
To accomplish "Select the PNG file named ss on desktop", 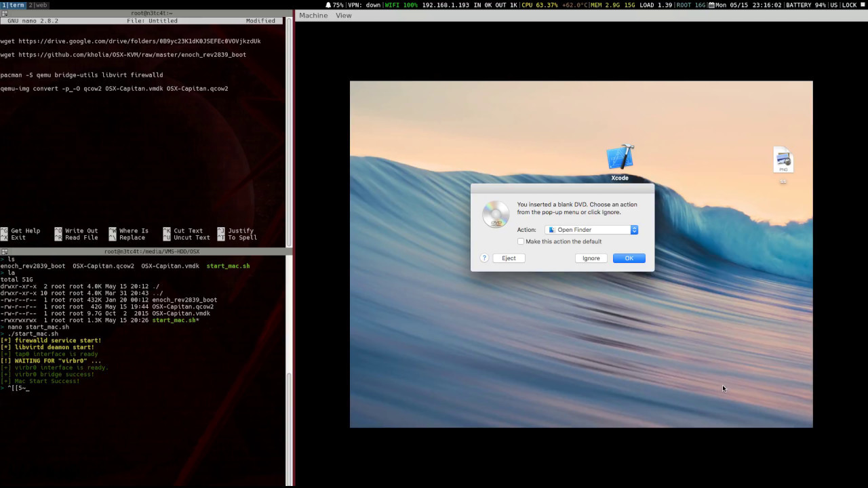I will (783, 160).
